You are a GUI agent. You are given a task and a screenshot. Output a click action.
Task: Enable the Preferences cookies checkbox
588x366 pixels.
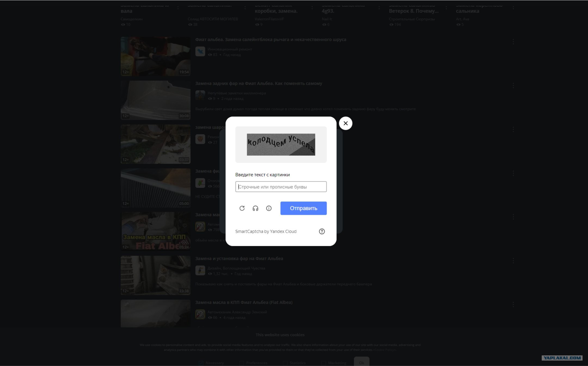pyautogui.click(x=241, y=363)
